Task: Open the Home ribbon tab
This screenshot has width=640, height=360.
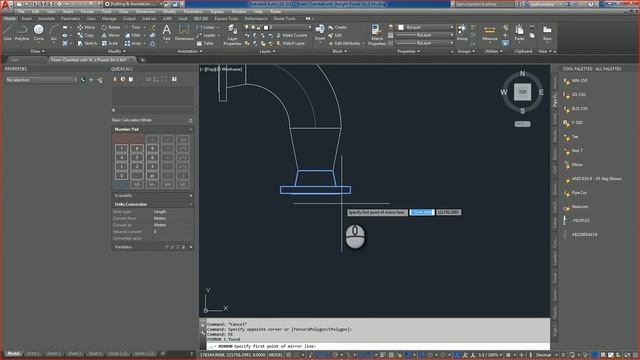Action: pos(9,18)
